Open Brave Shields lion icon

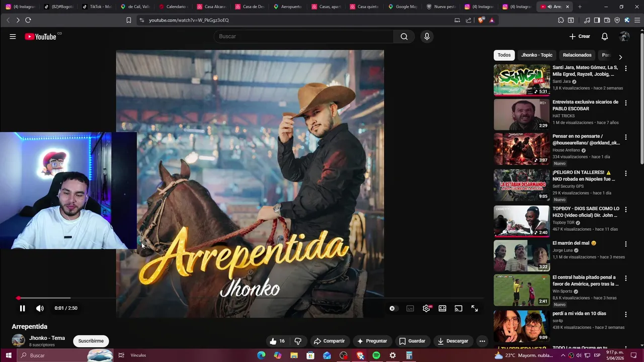pos(481,20)
